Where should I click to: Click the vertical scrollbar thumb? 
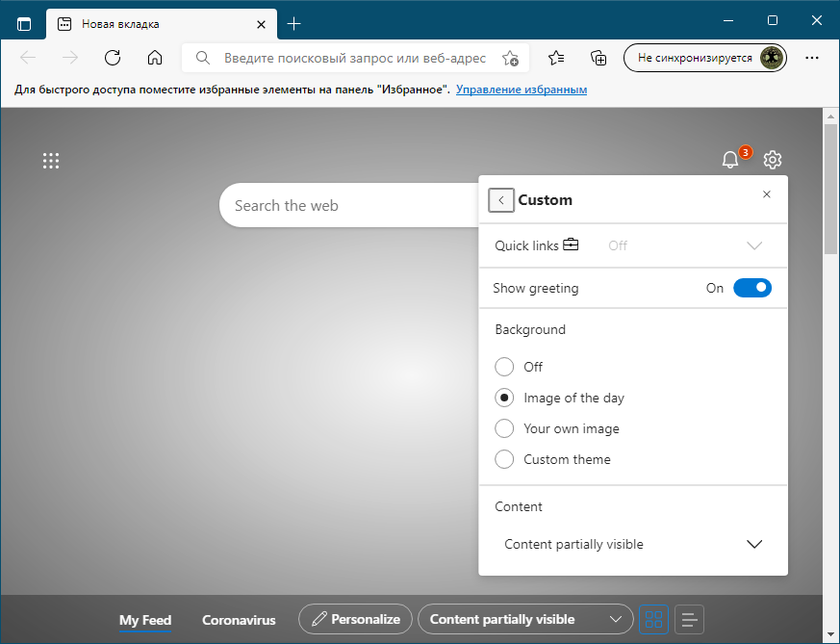click(x=831, y=189)
